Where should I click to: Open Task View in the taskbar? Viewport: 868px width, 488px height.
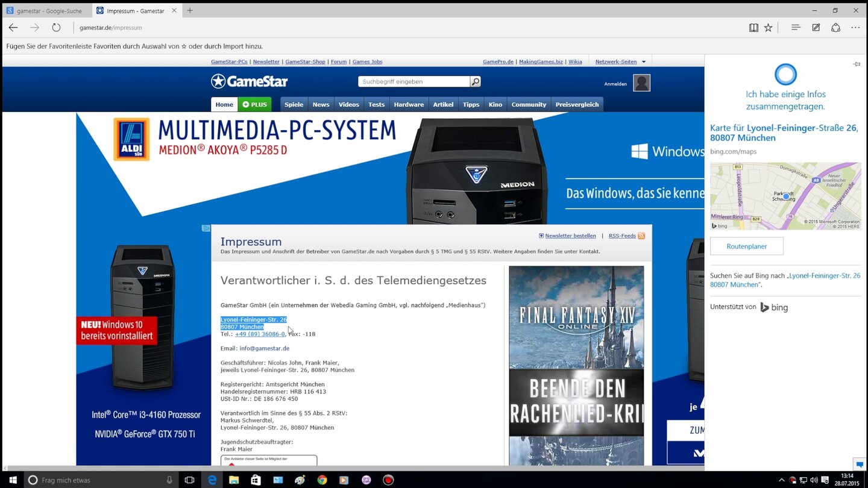tap(189, 480)
